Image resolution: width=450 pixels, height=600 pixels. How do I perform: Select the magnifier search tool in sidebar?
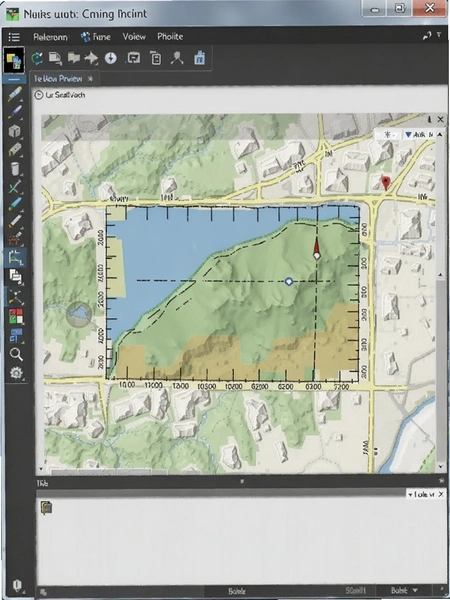pos(16,354)
